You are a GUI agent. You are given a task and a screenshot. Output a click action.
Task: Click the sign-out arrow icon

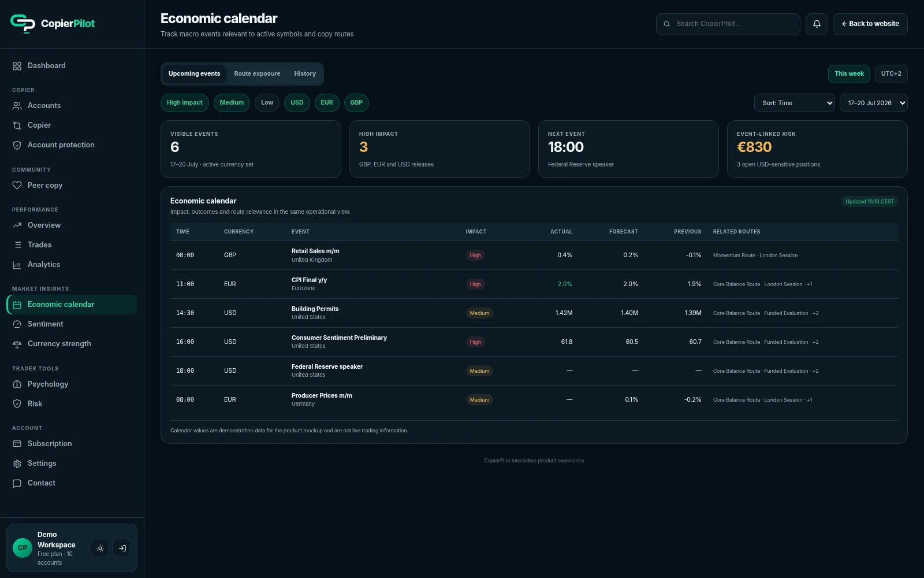pyautogui.click(x=122, y=548)
